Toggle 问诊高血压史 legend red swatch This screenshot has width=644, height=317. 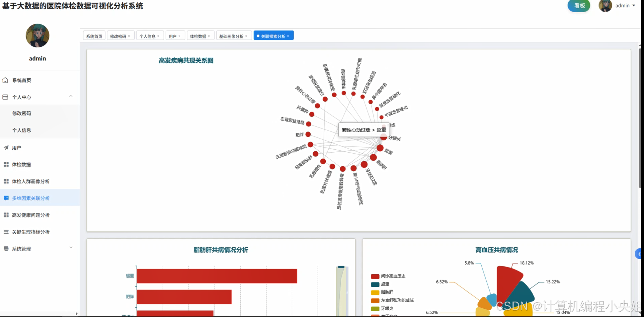tap(375, 276)
